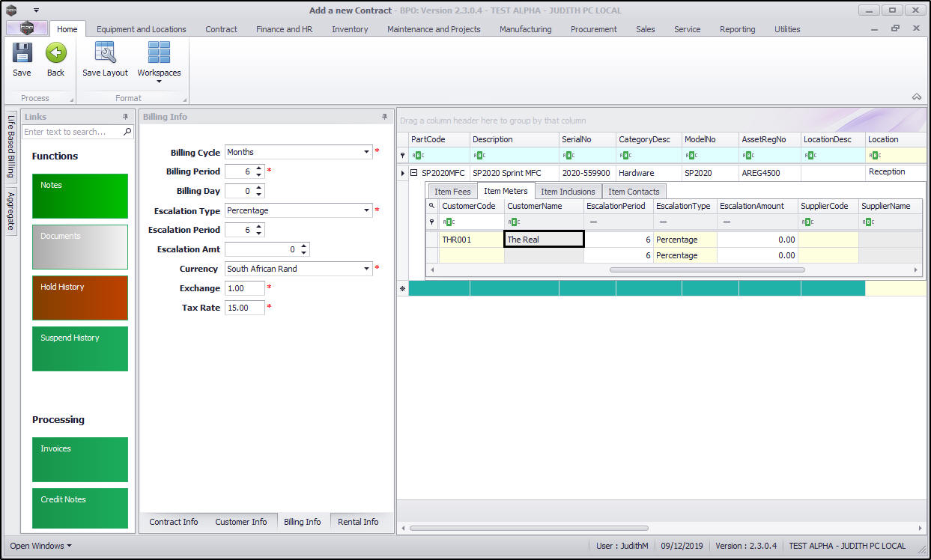Click the Notes function tile
Image resolution: width=931 pixels, height=560 pixels.
80,196
